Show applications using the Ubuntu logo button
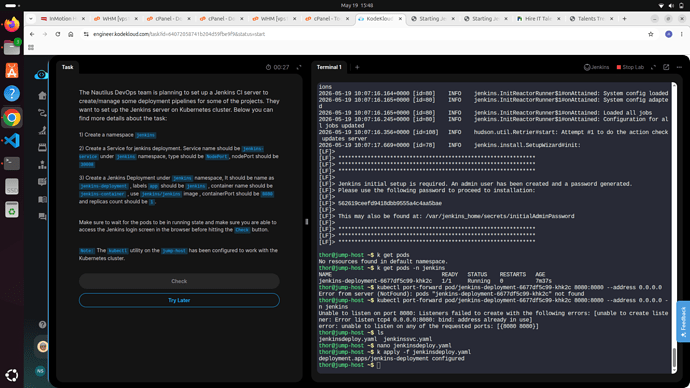690x388 pixels. pos(12,375)
